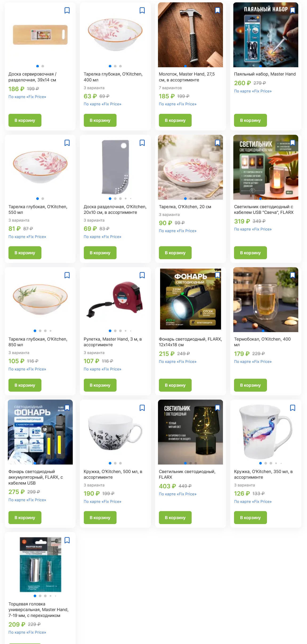Add Кружка O'Kitchen 350 мл to favorites
Viewport: 307px width, 644px height.
tap(292, 408)
